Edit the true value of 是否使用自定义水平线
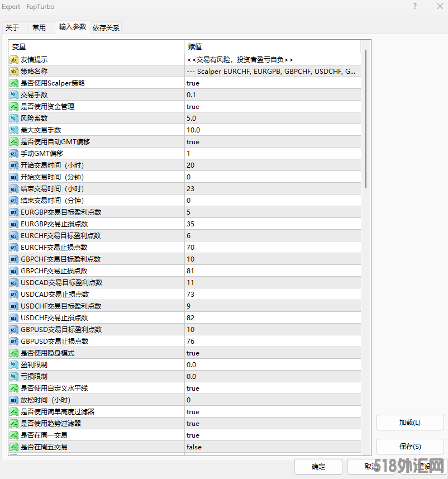Viewport: 448px width, 479px height. pyautogui.click(x=273, y=388)
